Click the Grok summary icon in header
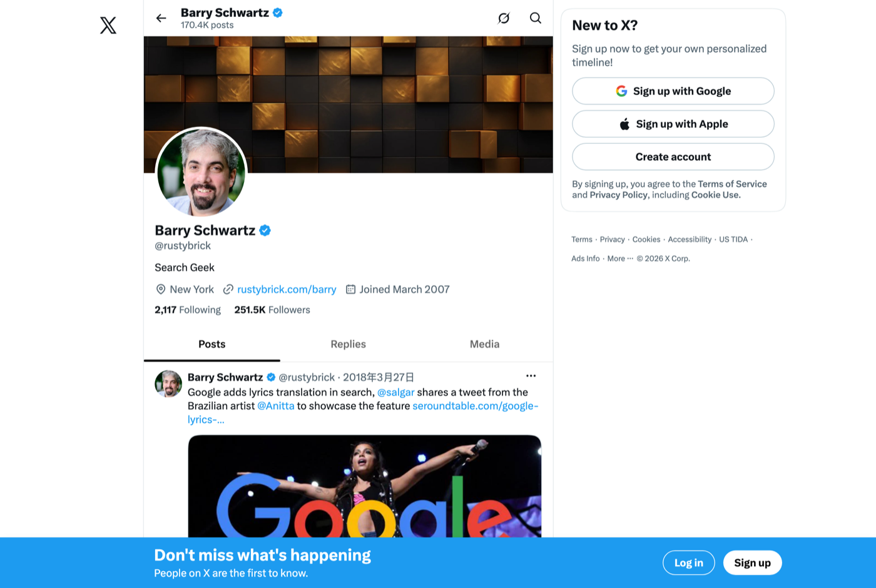876x588 pixels. [504, 18]
